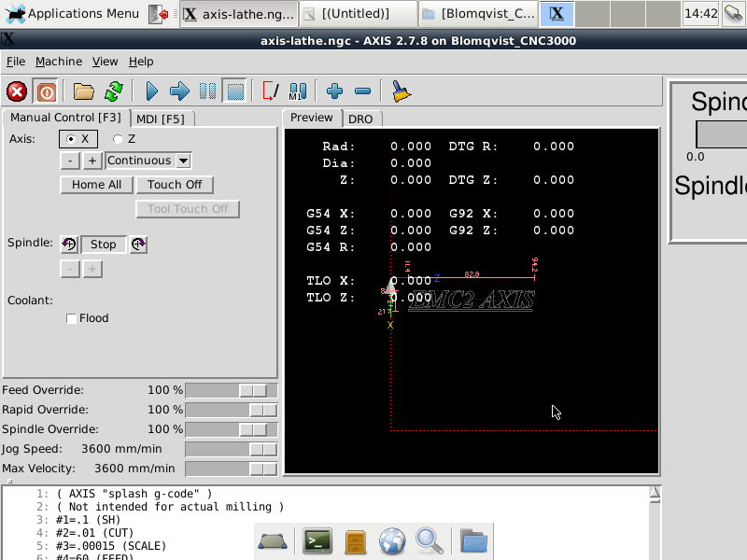Reload the current file with green arrows
Screen dimensions: 747x560
coord(113,91)
